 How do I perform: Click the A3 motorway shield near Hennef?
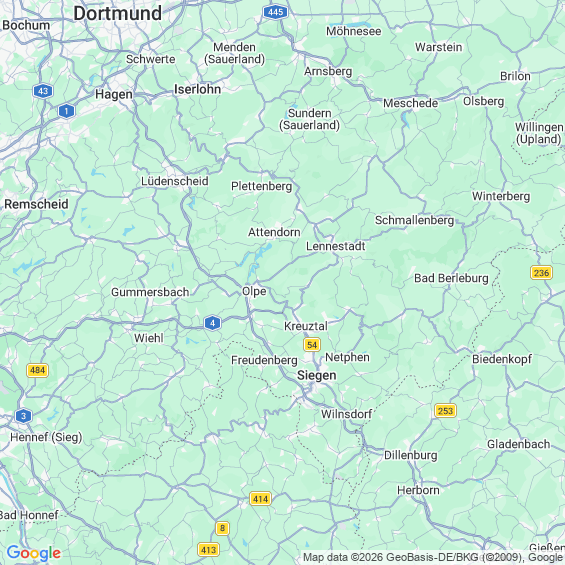point(23,416)
